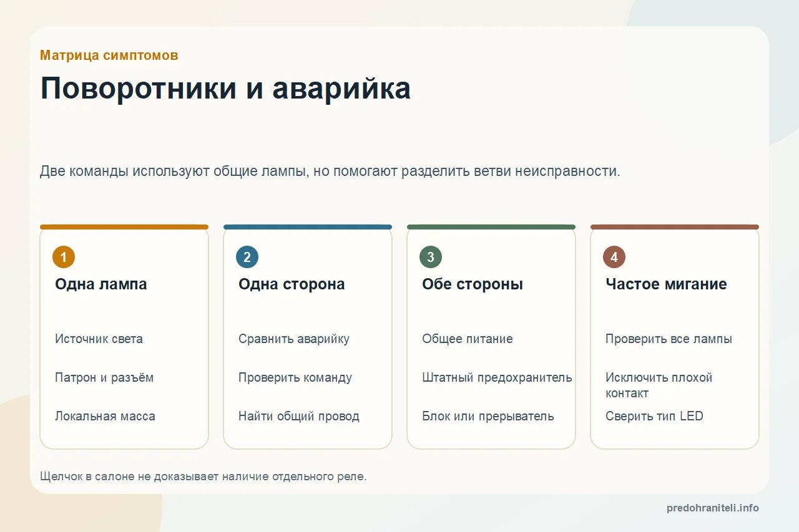Screen dimensions: 799x532
Task: Click the 'Источник света' item
Action: (99, 339)
